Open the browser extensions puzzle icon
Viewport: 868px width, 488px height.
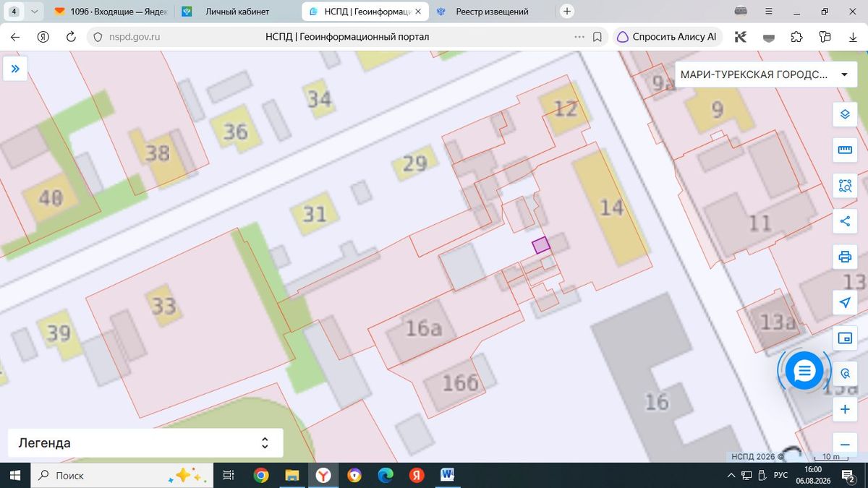[x=796, y=37]
